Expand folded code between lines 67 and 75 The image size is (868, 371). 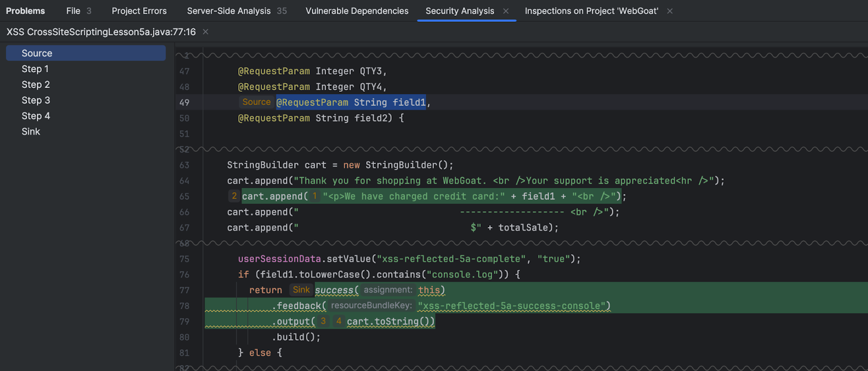(521, 243)
